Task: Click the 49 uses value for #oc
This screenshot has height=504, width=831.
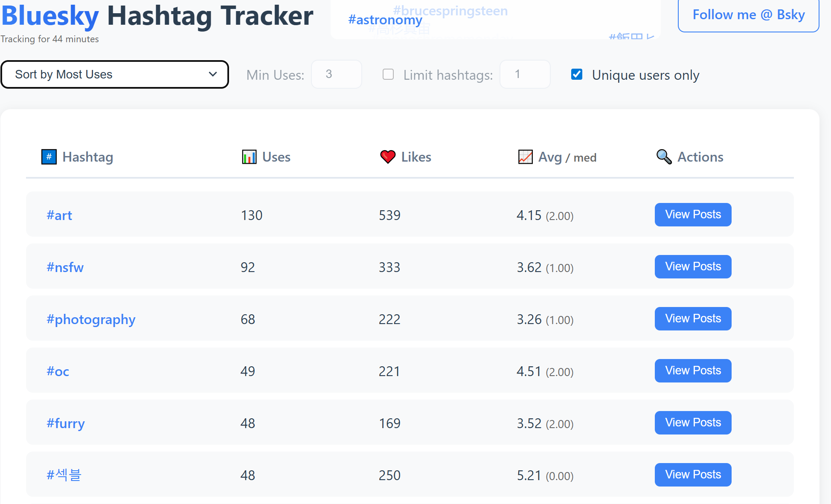Action: 248,371
